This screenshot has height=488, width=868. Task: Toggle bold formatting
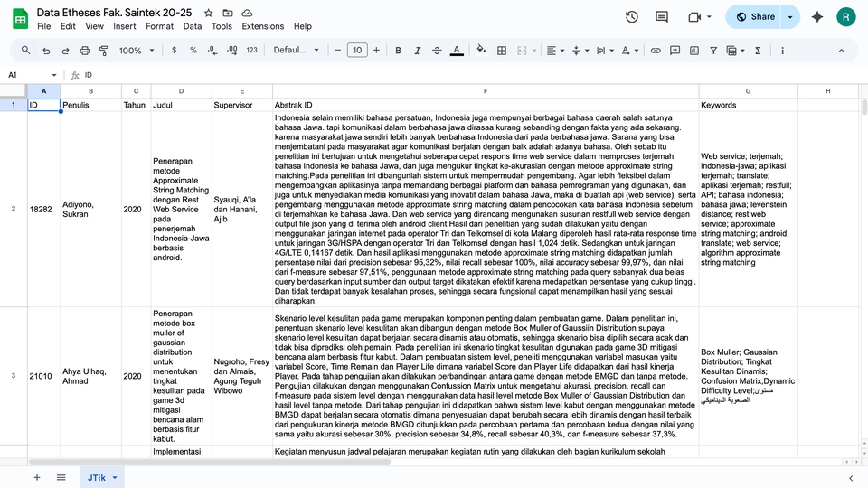[398, 51]
